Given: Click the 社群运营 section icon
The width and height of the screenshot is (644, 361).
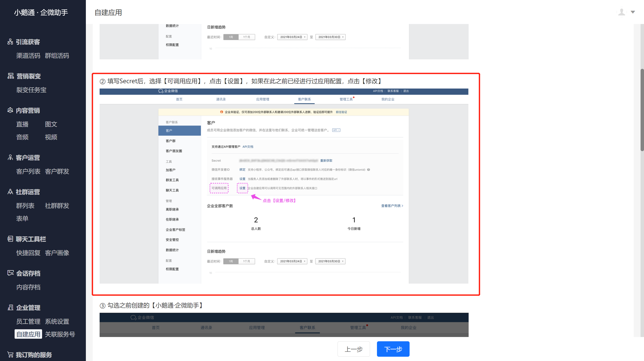Looking at the screenshot, I should tap(10, 191).
